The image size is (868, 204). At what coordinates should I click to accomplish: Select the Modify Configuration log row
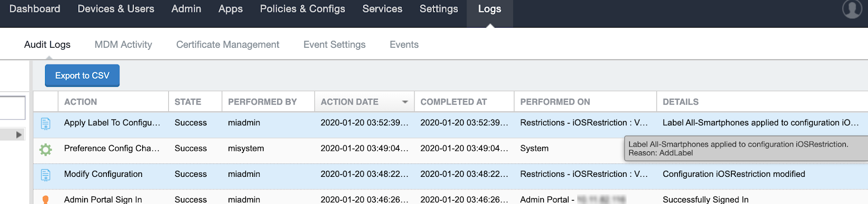pos(451,174)
